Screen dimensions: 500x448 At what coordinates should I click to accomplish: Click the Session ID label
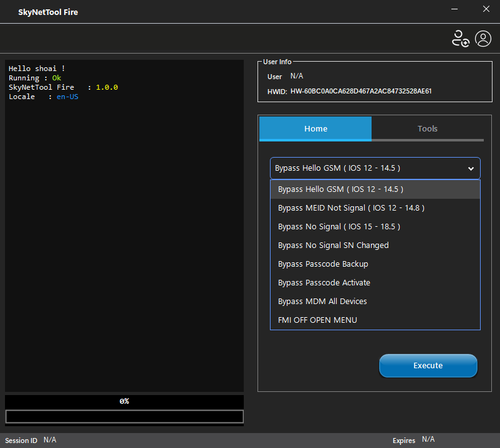(x=21, y=440)
